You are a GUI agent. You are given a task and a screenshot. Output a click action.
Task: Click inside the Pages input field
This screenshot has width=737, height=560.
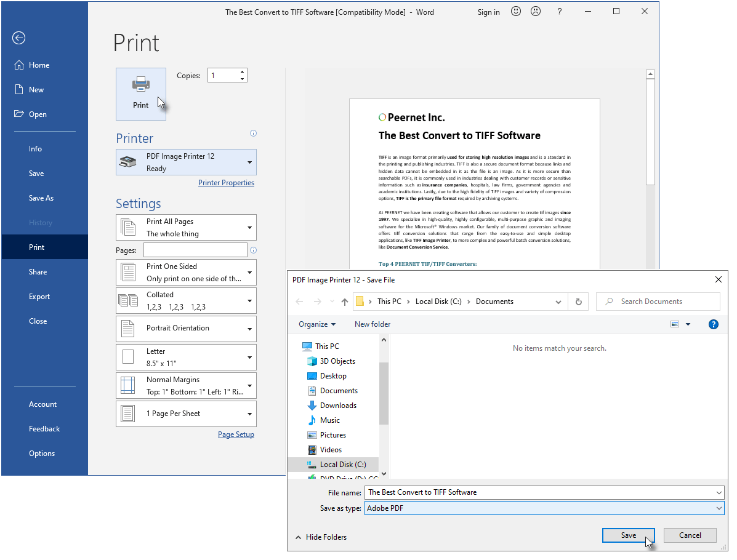point(195,249)
